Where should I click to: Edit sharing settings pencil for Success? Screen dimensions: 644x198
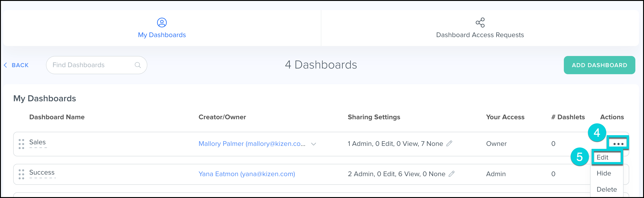pyautogui.click(x=452, y=174)
